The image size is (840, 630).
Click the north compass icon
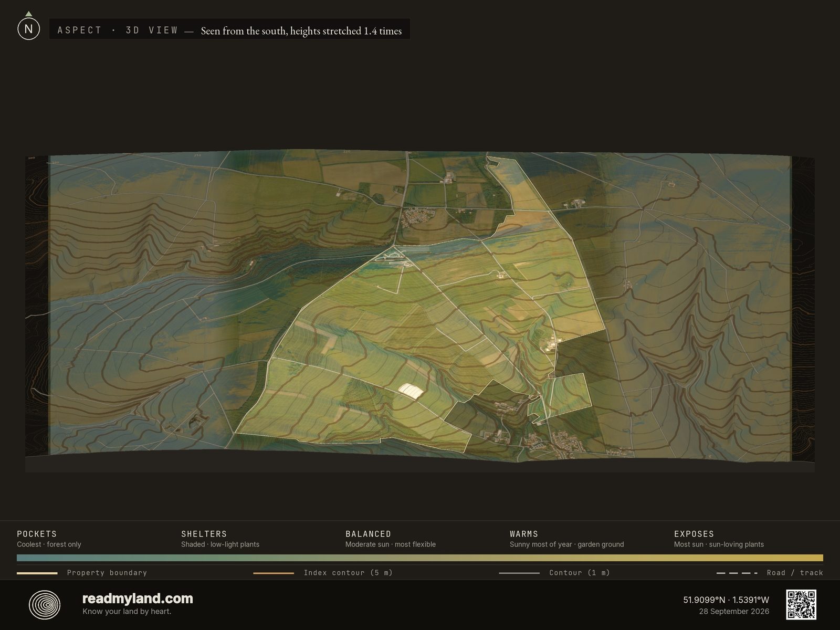(28, 27)
